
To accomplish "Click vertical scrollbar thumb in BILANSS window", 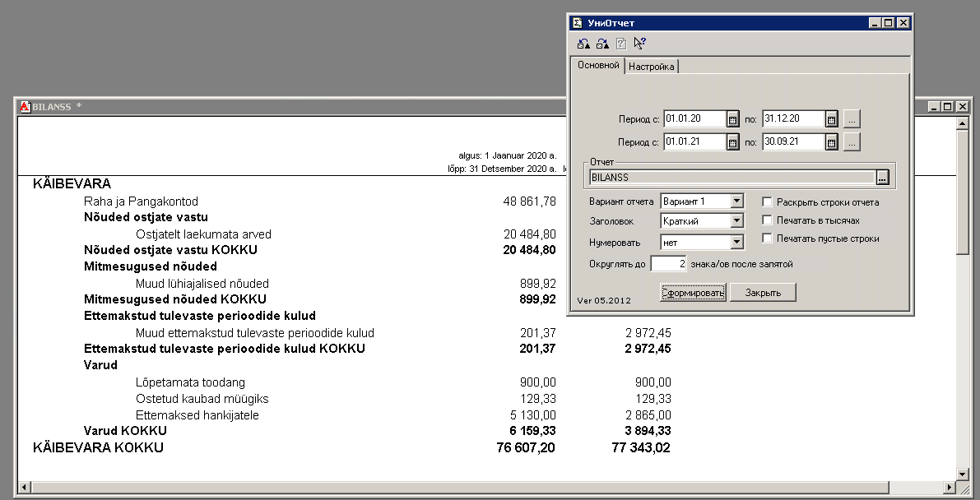I will [963, 191].
